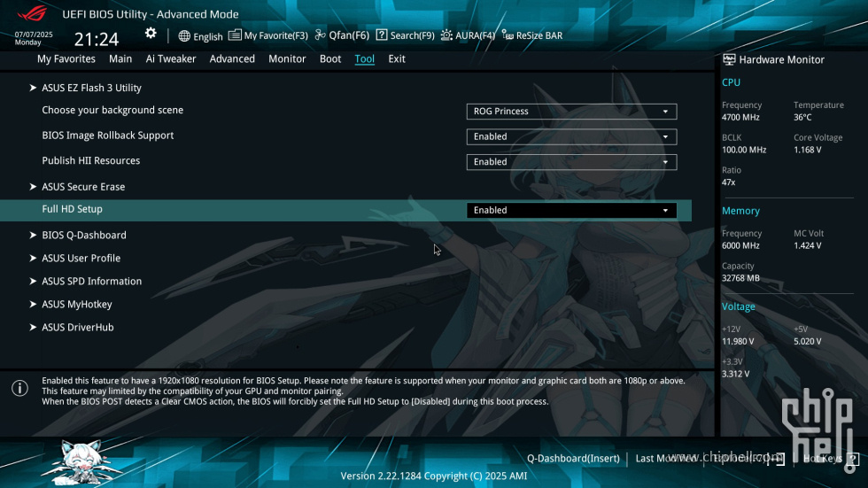This screenshot has height=488, width=868.
Task: Click memory capacity 32768 MB value
Action: [x=740, y=278]
